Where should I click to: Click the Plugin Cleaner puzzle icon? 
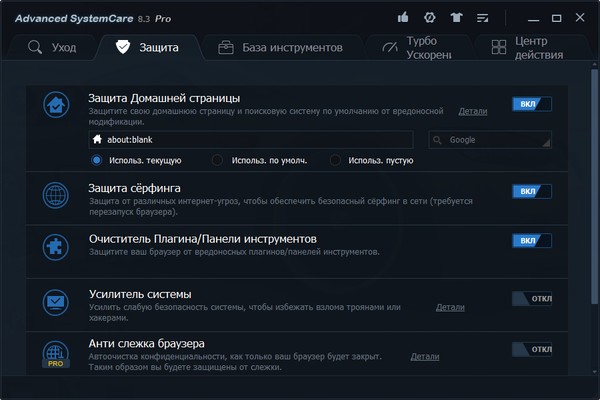(x=57, y=246)
